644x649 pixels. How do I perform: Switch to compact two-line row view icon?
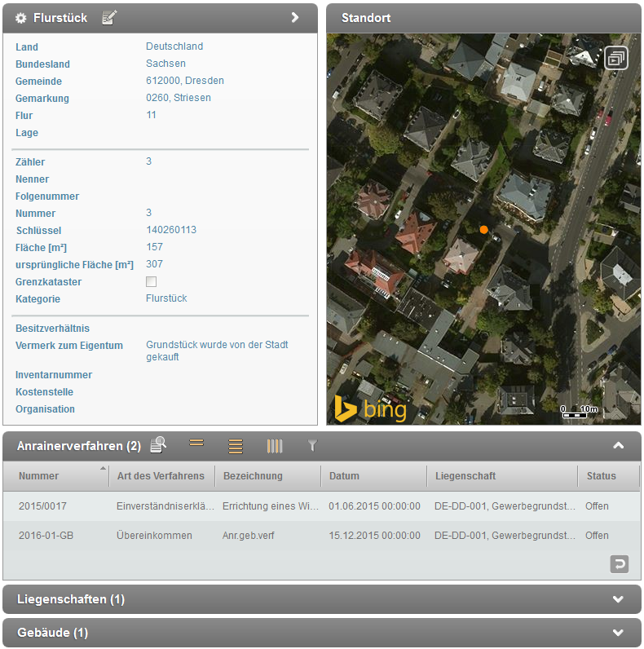[196, 444]
